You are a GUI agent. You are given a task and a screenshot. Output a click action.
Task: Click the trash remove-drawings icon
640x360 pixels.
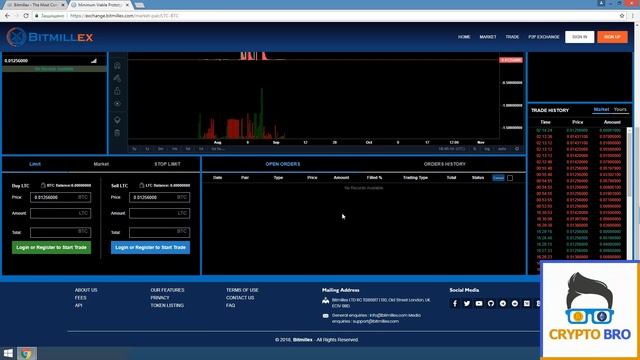(x=117, y=133)
